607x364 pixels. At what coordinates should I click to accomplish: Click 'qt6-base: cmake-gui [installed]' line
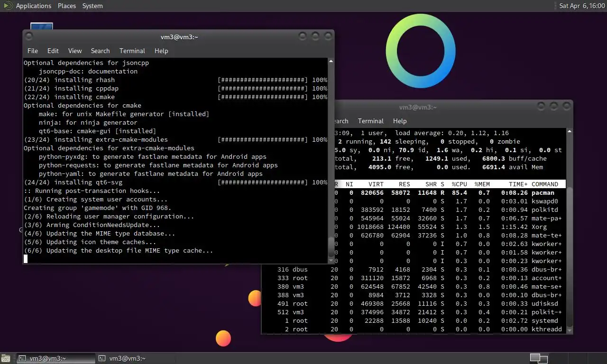pyautogui.click(x=98, y=131)
